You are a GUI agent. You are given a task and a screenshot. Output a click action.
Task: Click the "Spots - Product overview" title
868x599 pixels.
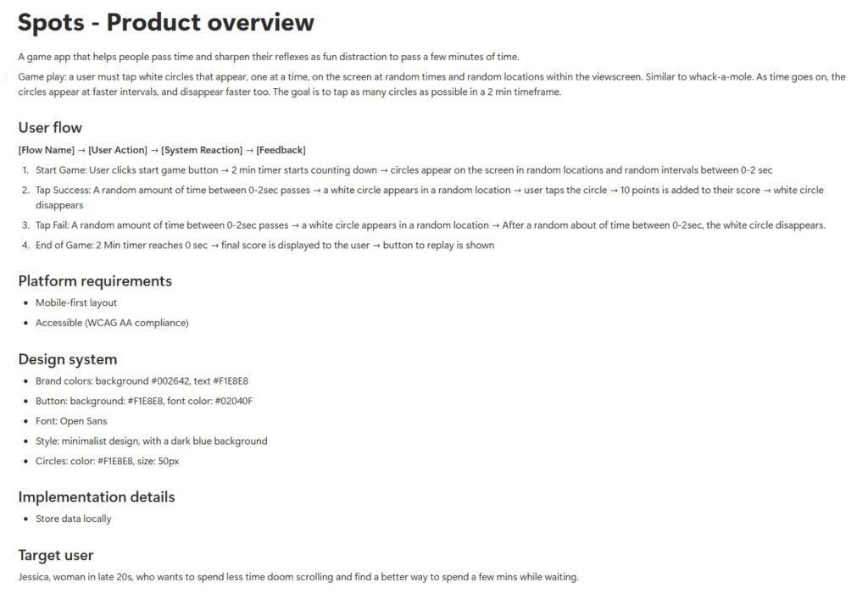[x=166, y=23]
